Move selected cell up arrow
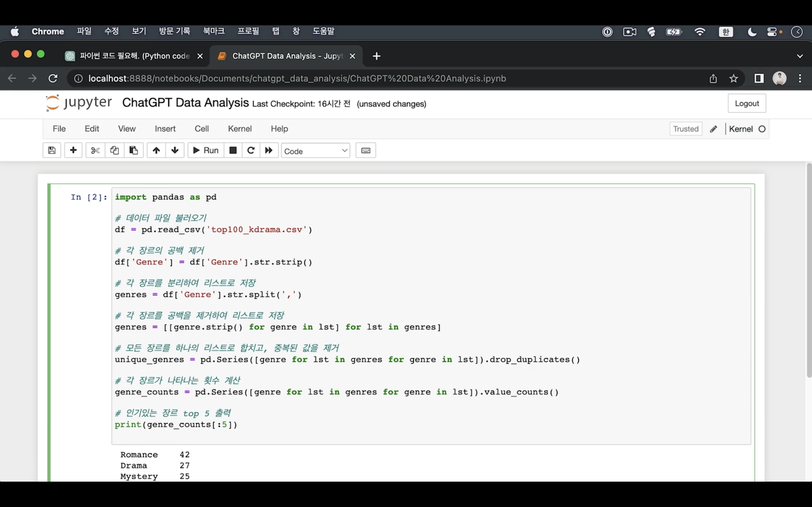812x507 pixels. [156, 150]
